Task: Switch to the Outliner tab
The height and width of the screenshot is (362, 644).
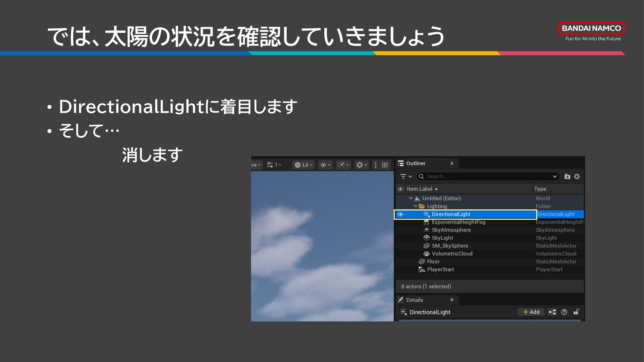Action: (x=416, y=164)
